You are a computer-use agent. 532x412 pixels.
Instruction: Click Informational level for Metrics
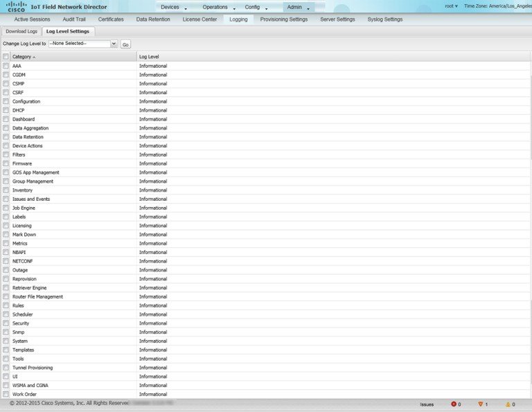tap(153, 244)
